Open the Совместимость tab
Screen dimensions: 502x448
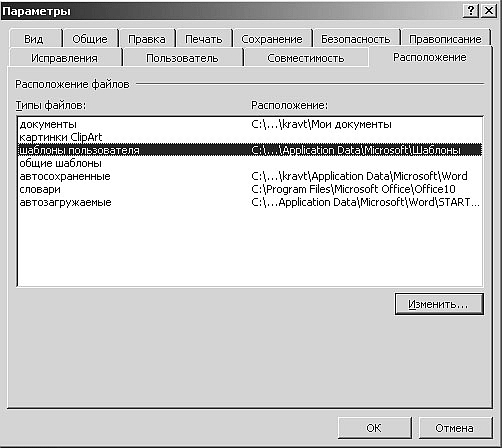point(306,58)
